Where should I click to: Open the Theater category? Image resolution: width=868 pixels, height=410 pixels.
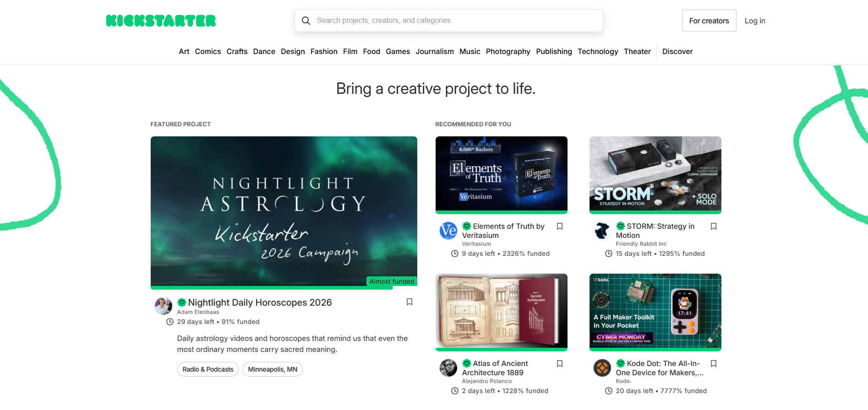pyautogui.click(x=637, y=51)
